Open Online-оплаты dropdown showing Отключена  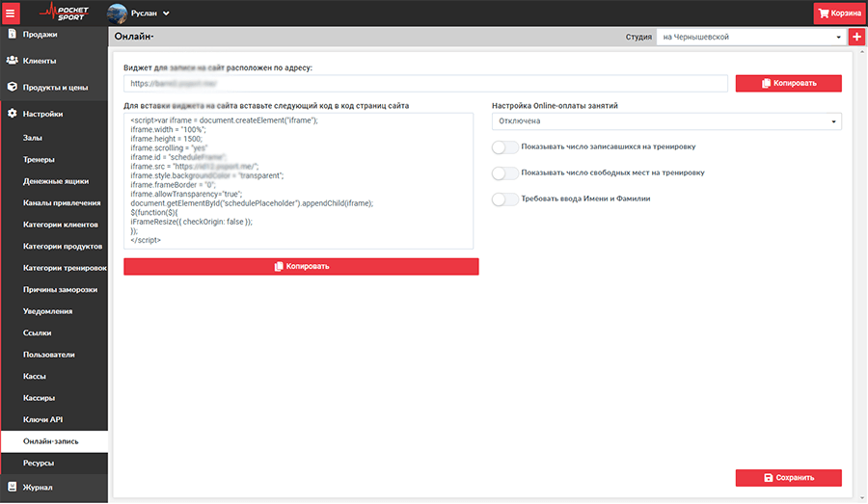[666, 121]
